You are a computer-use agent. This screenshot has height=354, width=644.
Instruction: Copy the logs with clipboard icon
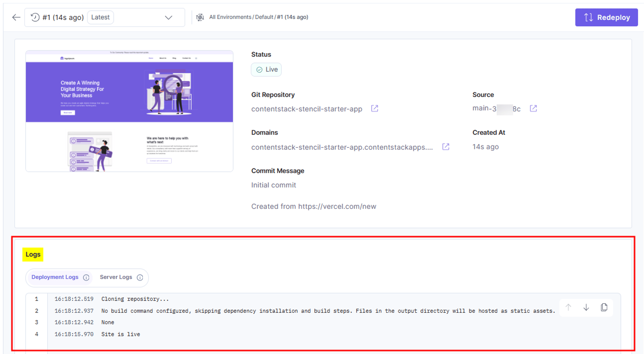coord(604,307)
